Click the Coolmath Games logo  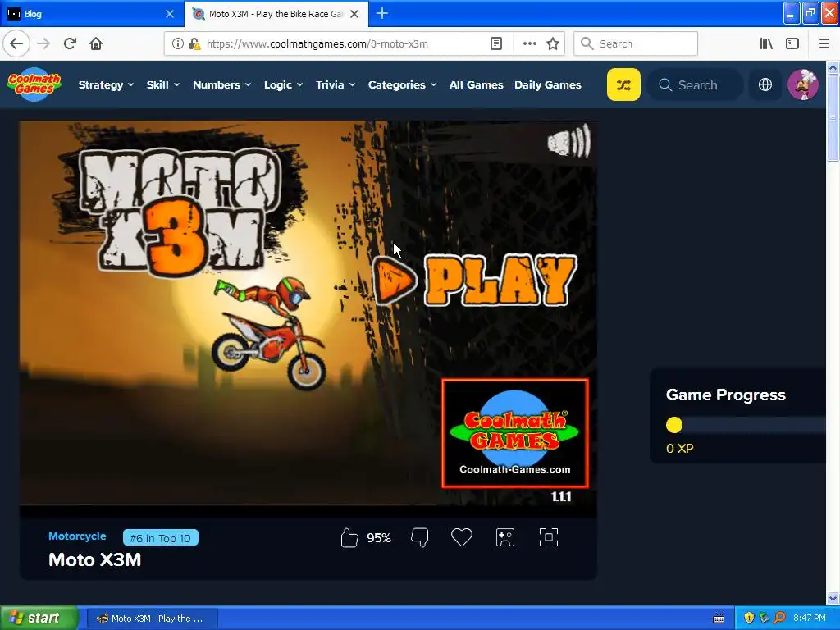34,84
